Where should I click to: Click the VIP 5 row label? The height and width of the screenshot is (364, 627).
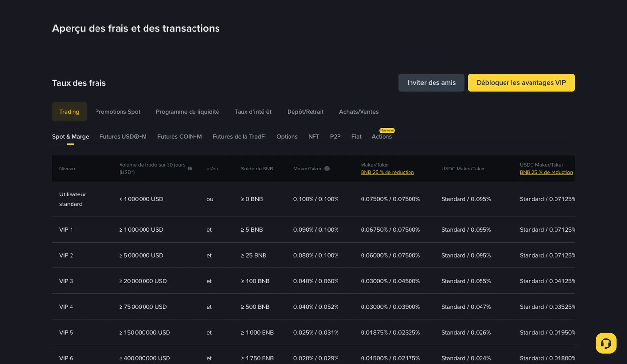click(x=66, y=333)
